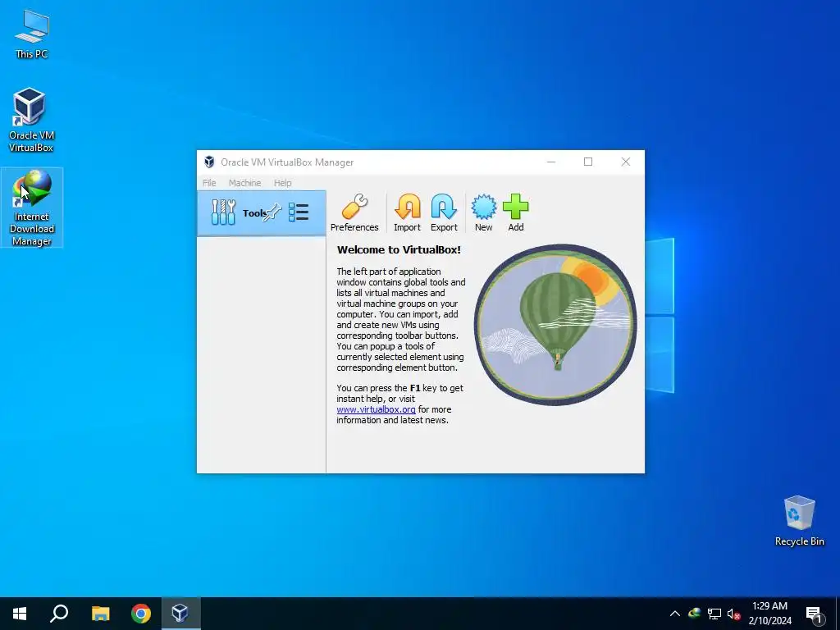Screen dimensions: 840x630
Task: Close the VirtualBox Manager window
Action: point(625,162)
